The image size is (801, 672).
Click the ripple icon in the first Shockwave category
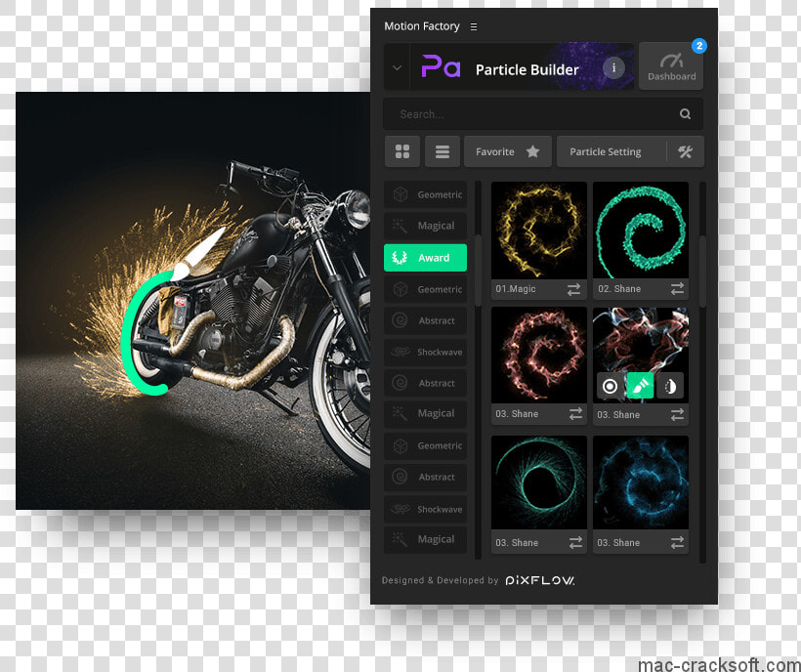coord(400,352)
